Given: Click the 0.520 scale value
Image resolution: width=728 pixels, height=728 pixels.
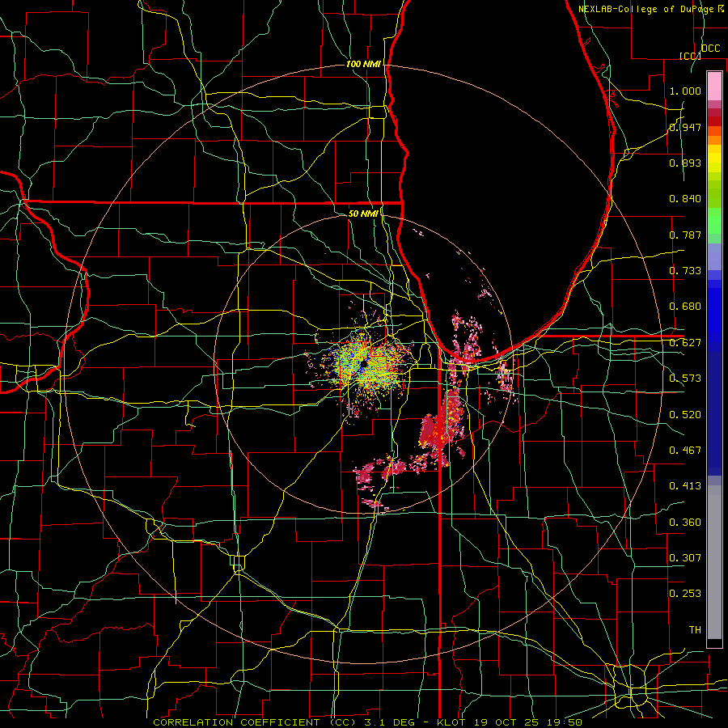Looking at the screenshot, I should point(685,415).
